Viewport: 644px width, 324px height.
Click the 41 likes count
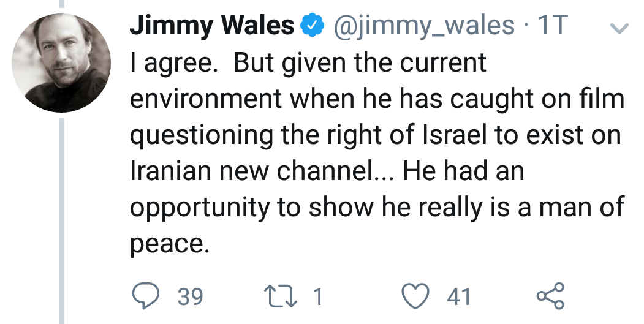click(458, 298)
